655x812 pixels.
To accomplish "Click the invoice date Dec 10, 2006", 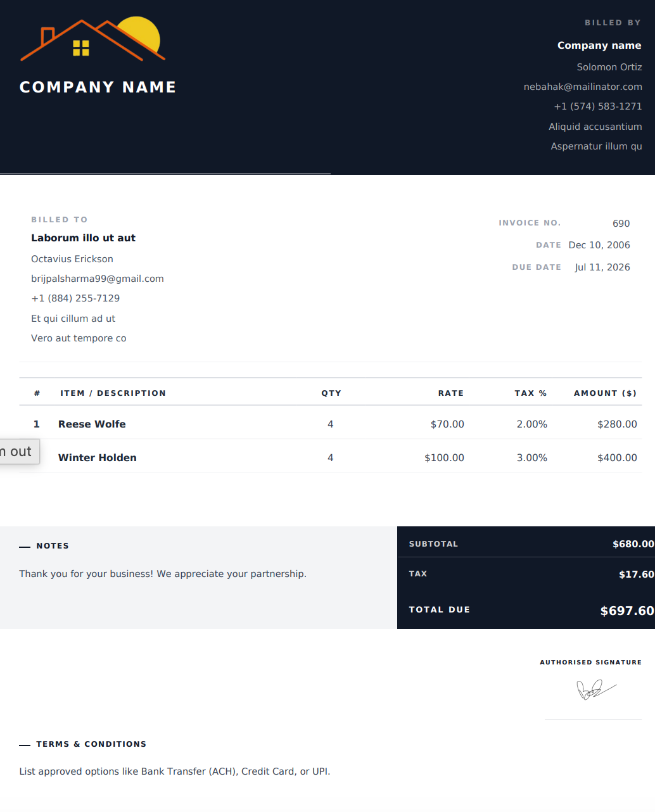I will click(599, 245).
